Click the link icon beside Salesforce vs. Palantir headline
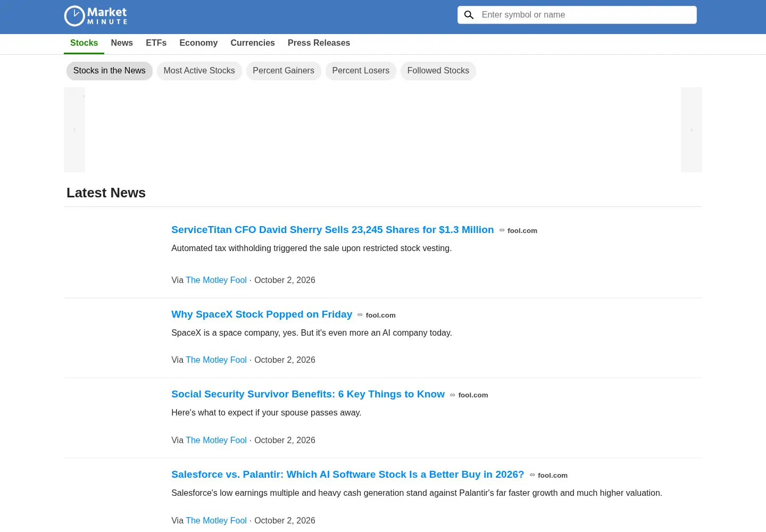Screen dimensions: 766x532 (532, 475)
